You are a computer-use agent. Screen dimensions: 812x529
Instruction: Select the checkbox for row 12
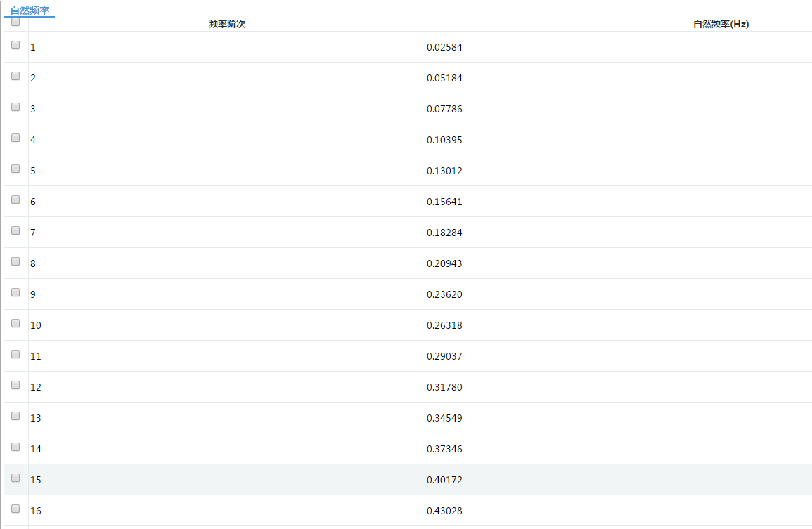point(15,385)
